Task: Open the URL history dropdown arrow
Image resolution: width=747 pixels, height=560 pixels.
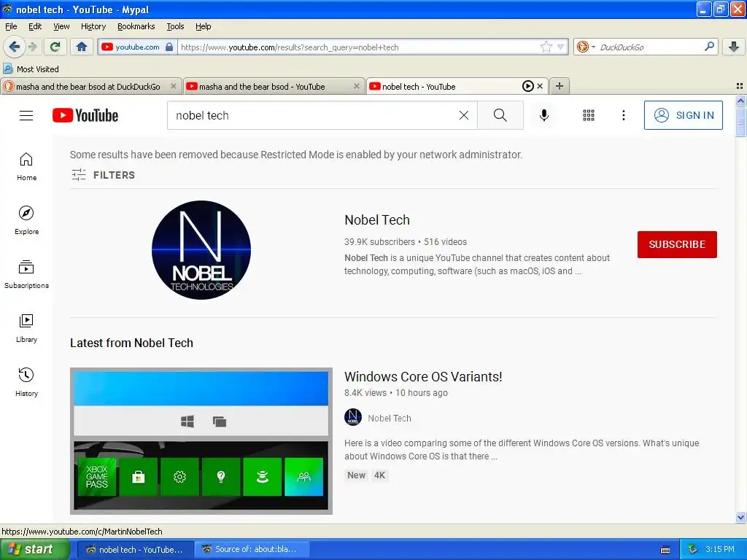Action: (561, 47)
